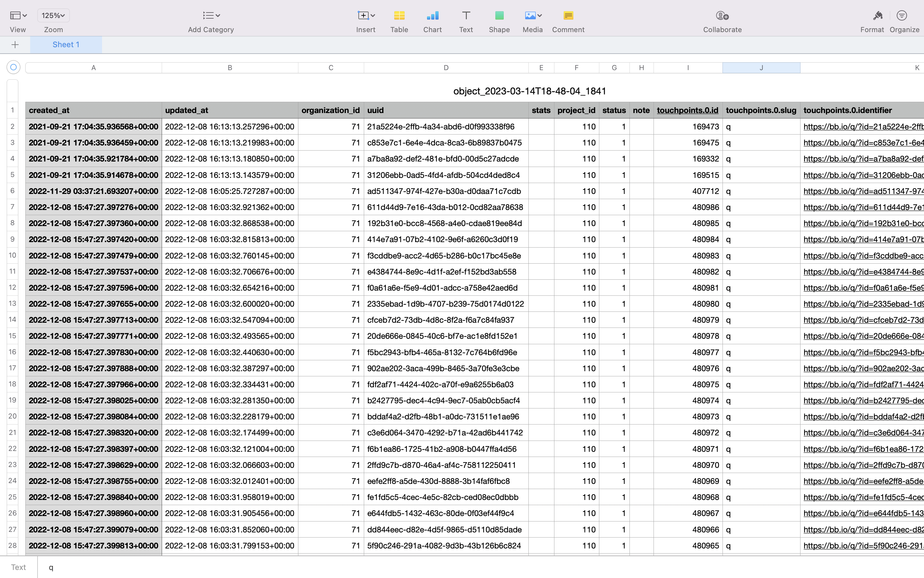924x578 pixels.
Task: Click the Collaborate icon
Action: 722,15
